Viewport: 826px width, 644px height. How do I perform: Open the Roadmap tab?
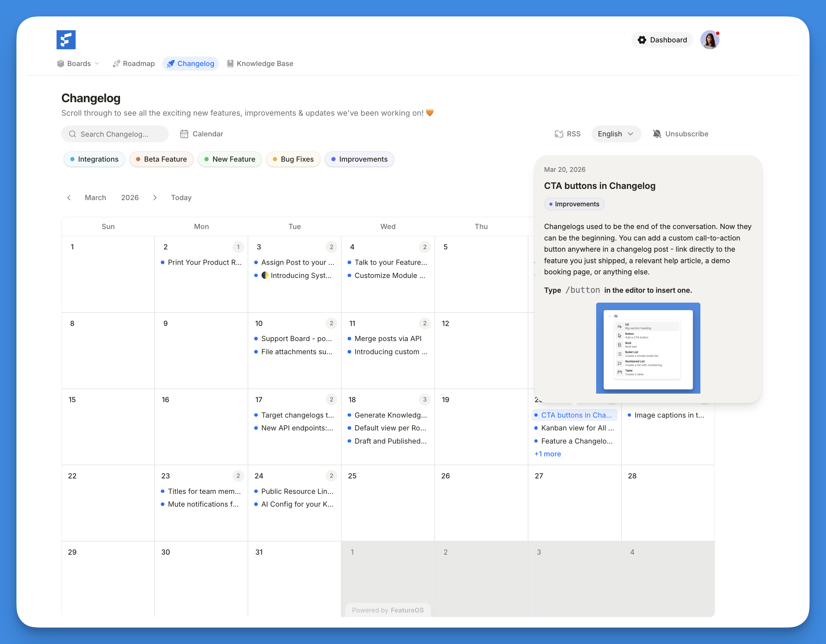pyautogui.click(x=134, y=63)
